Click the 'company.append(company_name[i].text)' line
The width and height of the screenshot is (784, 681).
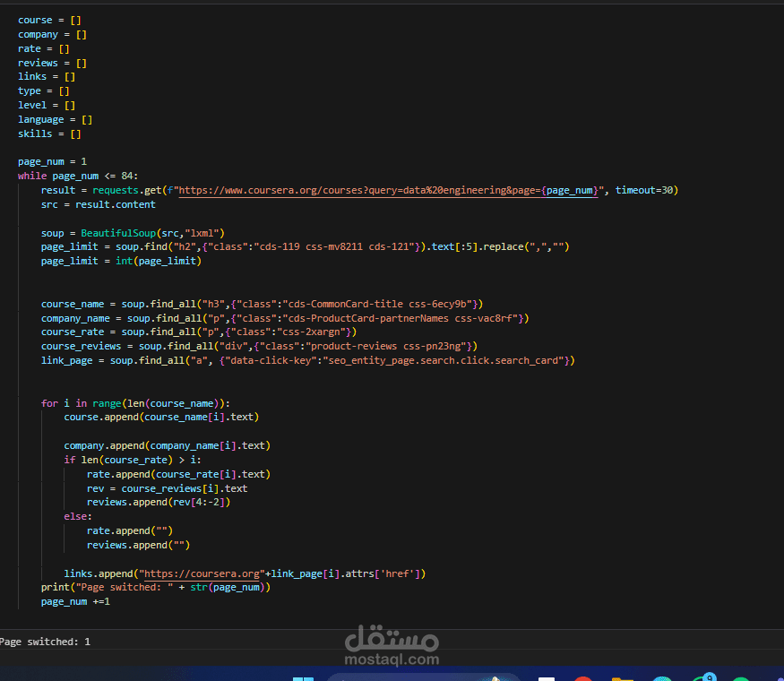pos(167,445)
